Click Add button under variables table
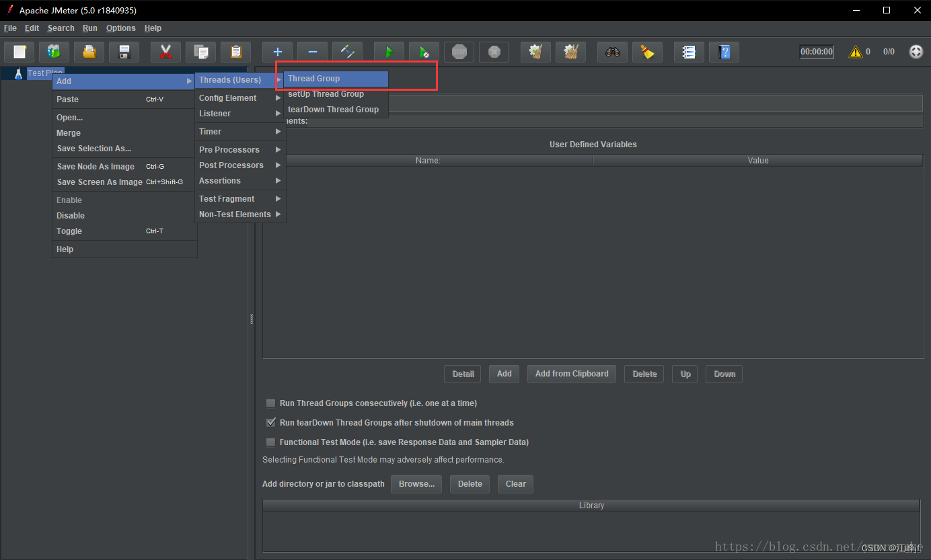 505,374
